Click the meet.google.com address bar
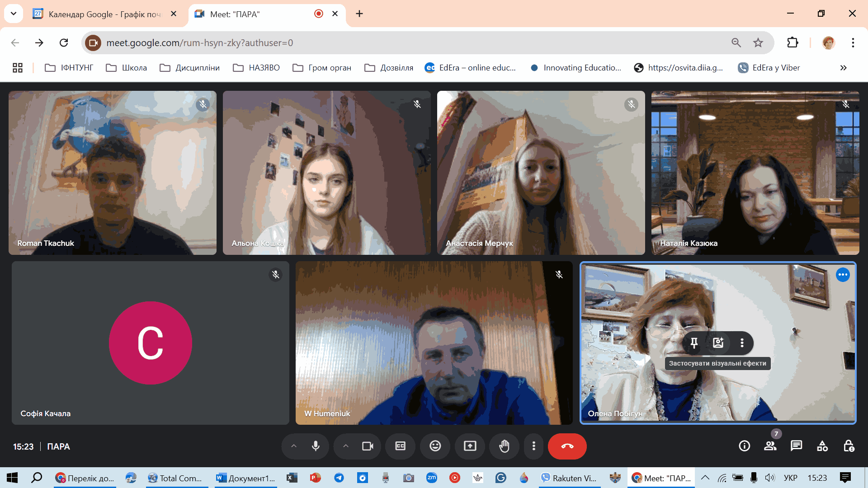The width and height of the screenshot is (868, 488). pos(407,43)
